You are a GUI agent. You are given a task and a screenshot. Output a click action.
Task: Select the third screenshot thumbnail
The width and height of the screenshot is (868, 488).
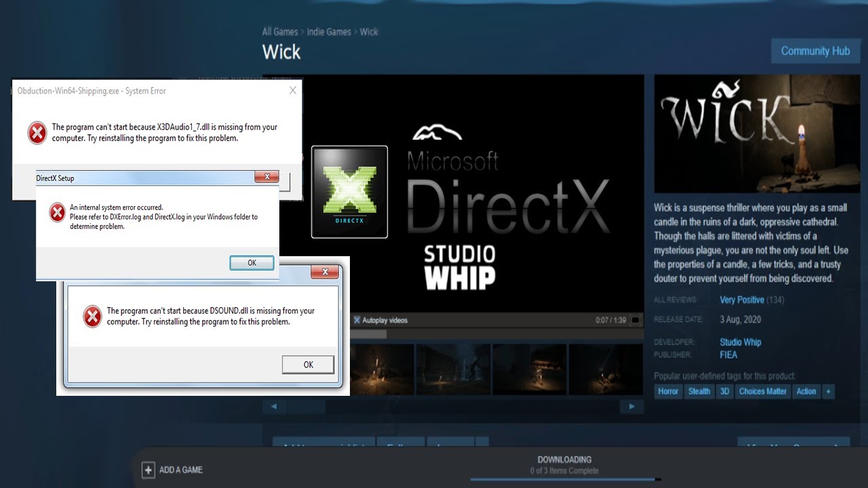(529, 369)
